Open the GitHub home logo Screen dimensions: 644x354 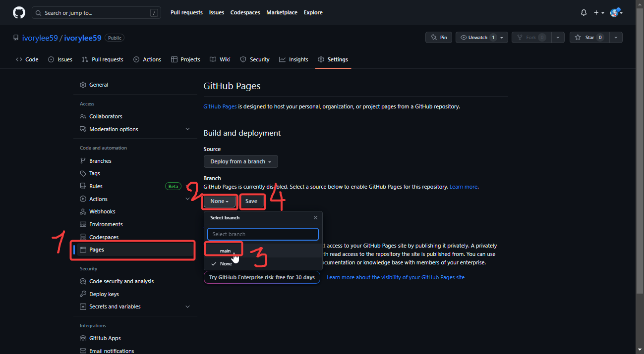(x=19, y=13)
